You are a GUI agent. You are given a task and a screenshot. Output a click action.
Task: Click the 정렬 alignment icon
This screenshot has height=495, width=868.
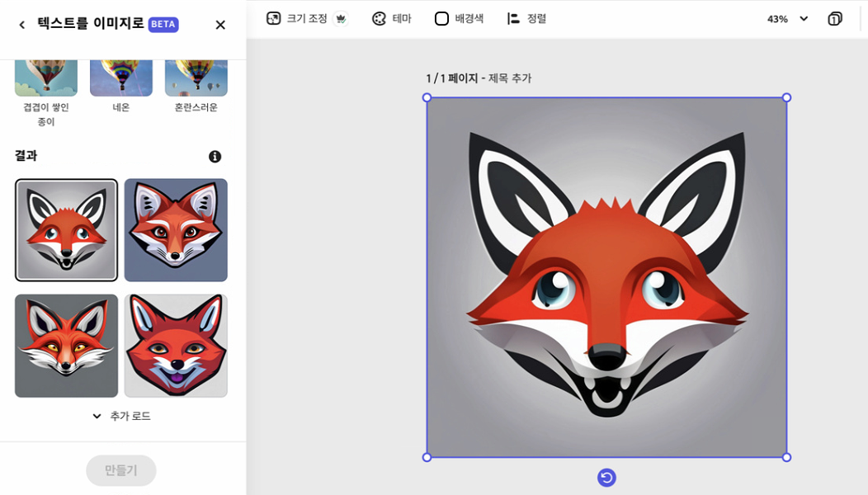[513, 18]
